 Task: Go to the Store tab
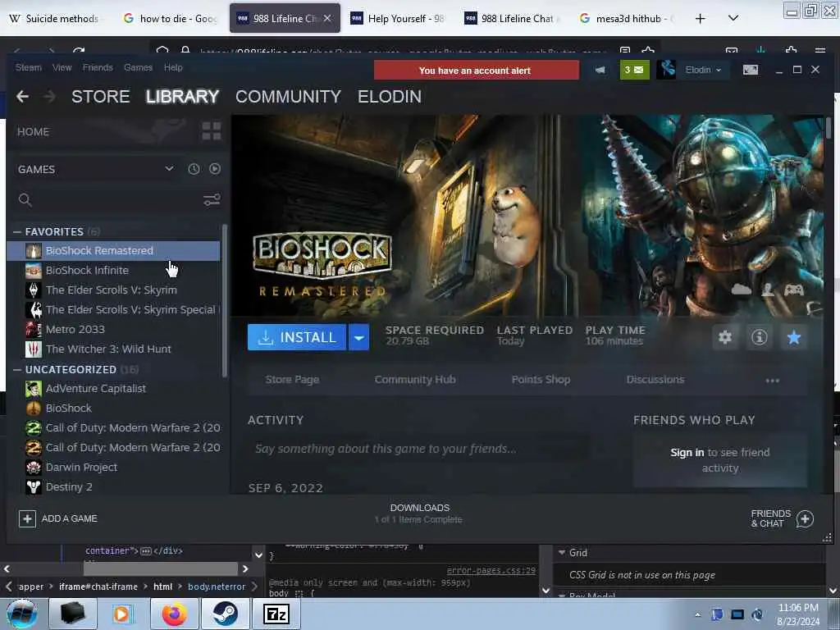(x=101, y=97)
